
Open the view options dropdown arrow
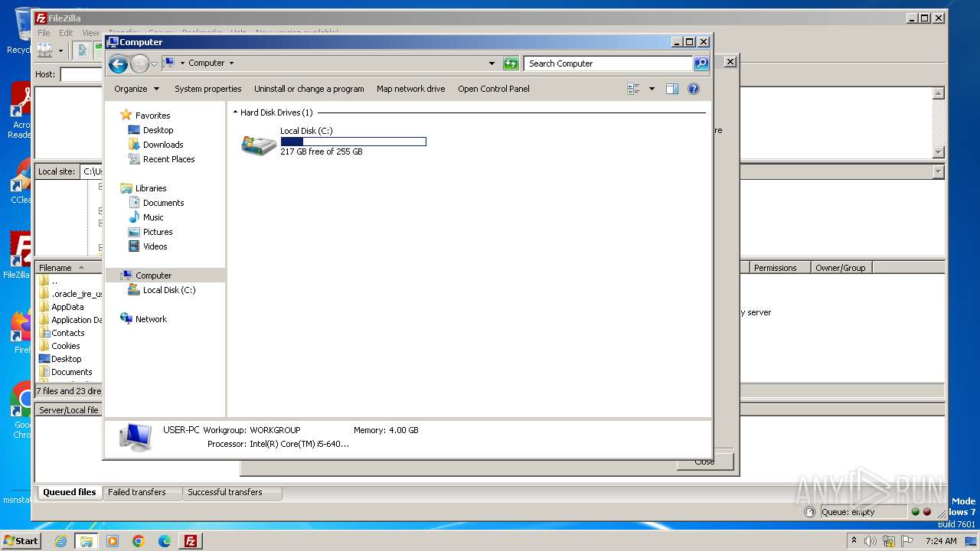(x=652, y=89)
